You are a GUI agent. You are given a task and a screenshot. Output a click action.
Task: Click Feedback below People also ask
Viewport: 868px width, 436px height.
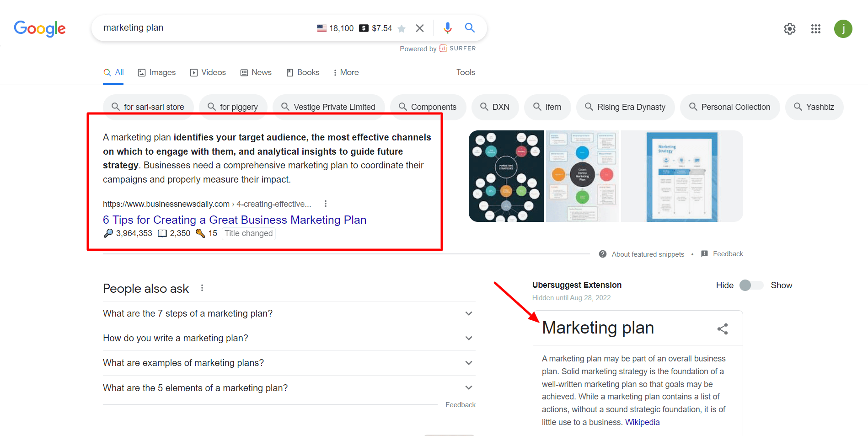coord(461,405)
